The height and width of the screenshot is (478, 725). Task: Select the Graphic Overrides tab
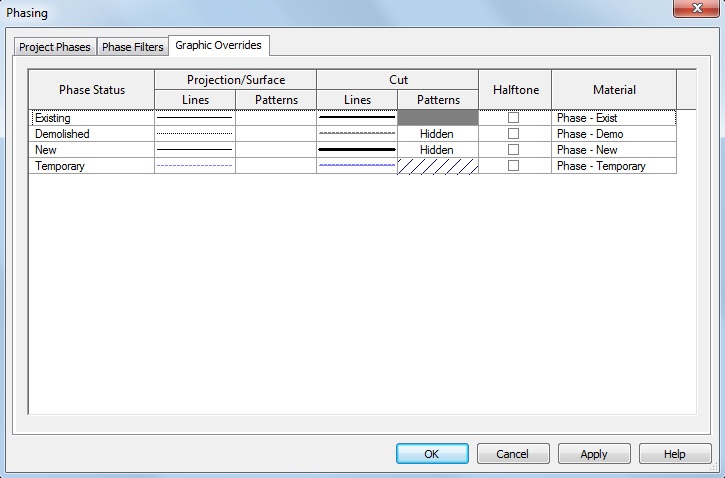coord(219,45)
